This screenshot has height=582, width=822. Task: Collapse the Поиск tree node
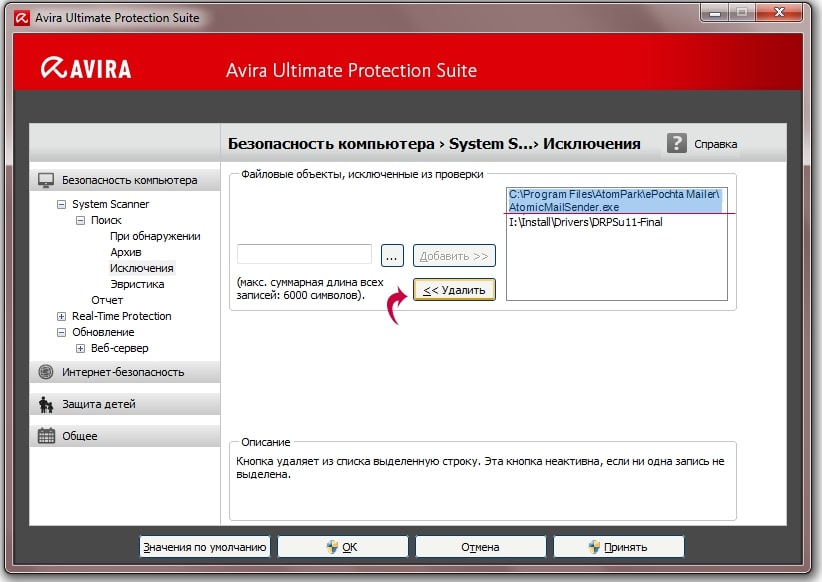coord(80,220)
